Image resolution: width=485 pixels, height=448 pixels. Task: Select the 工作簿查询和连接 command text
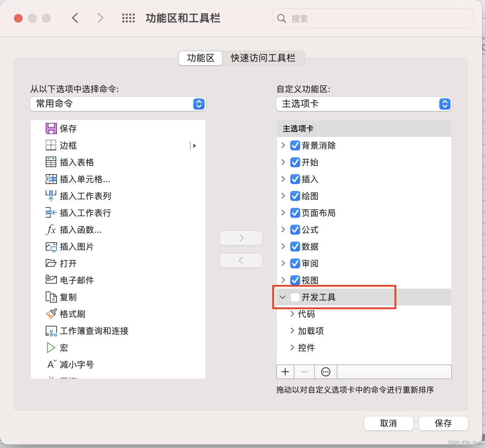coord(94,331)
